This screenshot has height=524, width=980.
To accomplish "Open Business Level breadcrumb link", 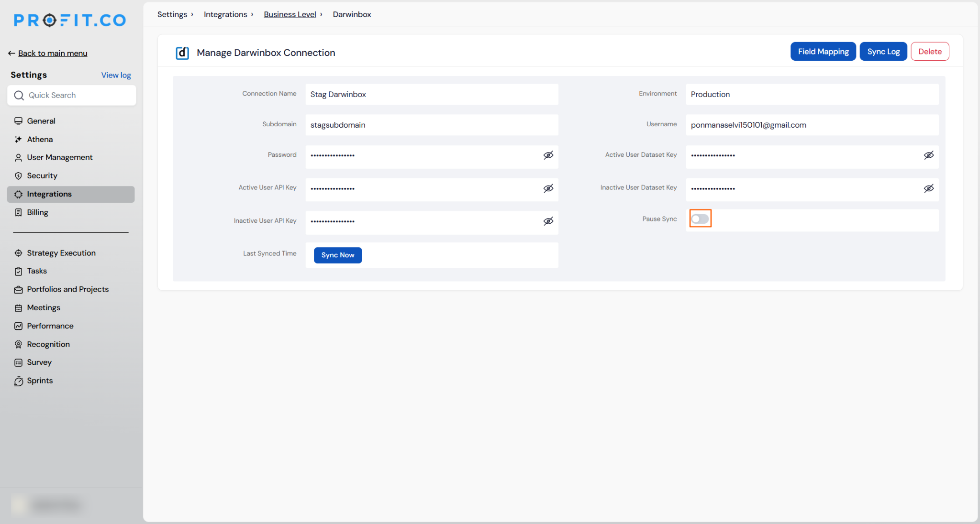I will pyautogui.click(x=290, y=14).
